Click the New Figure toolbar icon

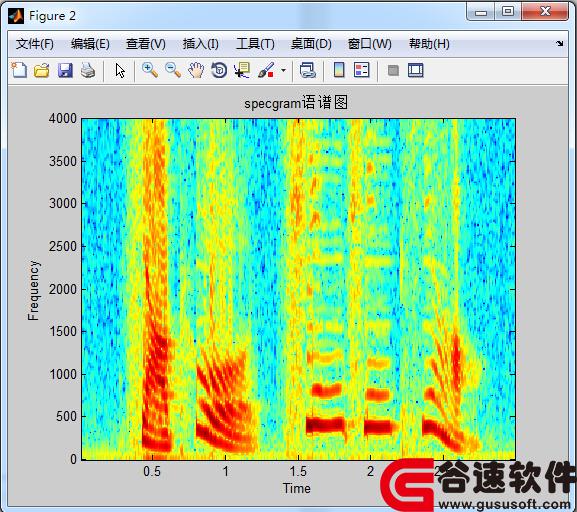pos(19,70)
